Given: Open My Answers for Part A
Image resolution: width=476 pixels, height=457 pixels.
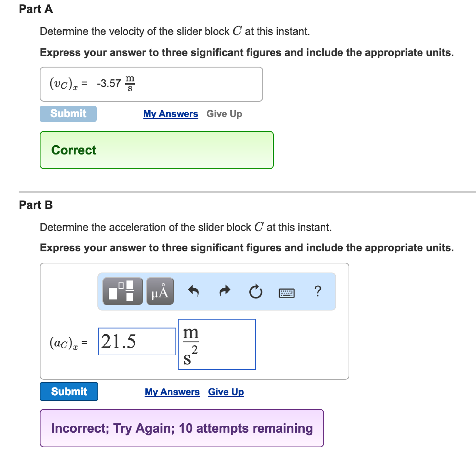Looking at the screenshot, I should click(170, 114).
